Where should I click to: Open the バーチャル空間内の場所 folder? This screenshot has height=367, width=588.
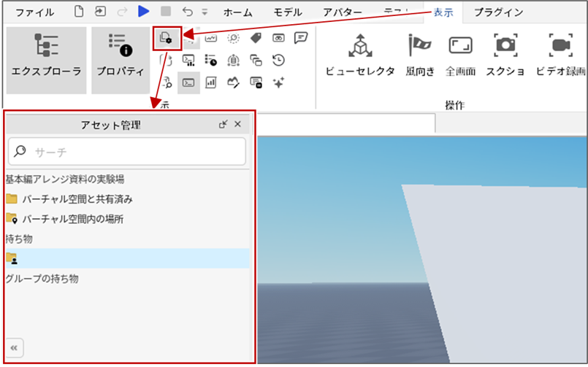pos(65,219)
